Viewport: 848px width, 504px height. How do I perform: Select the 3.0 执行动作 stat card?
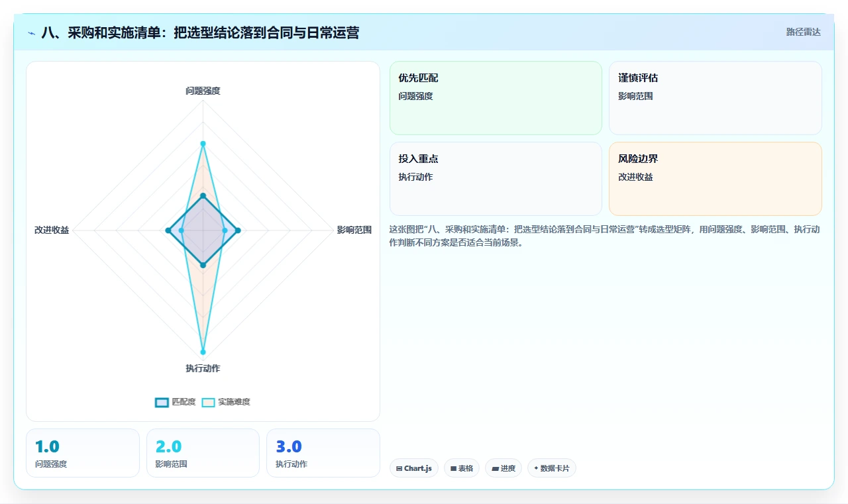pyautogui.click(x=323, y=453)
